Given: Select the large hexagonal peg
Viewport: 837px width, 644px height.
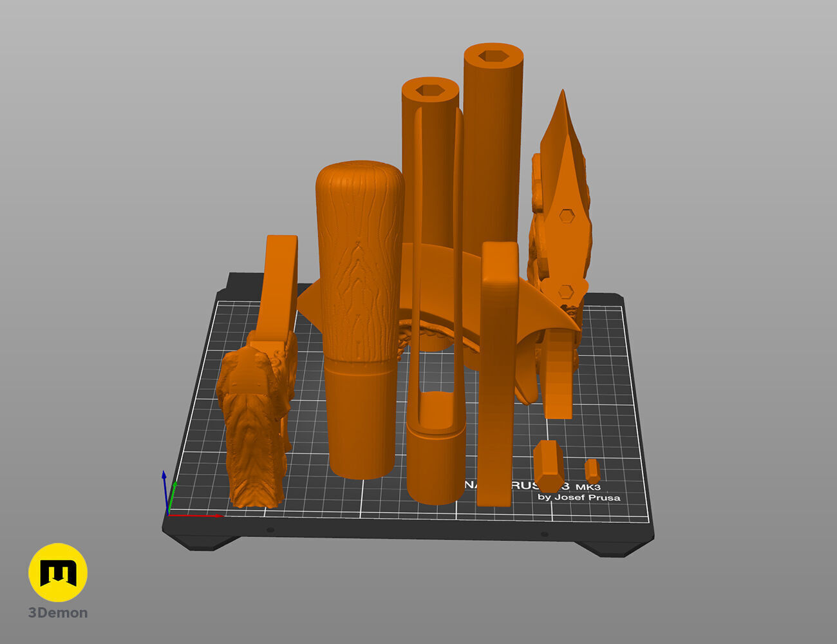Looking at the screenshot, I should (x=549, y=466).
